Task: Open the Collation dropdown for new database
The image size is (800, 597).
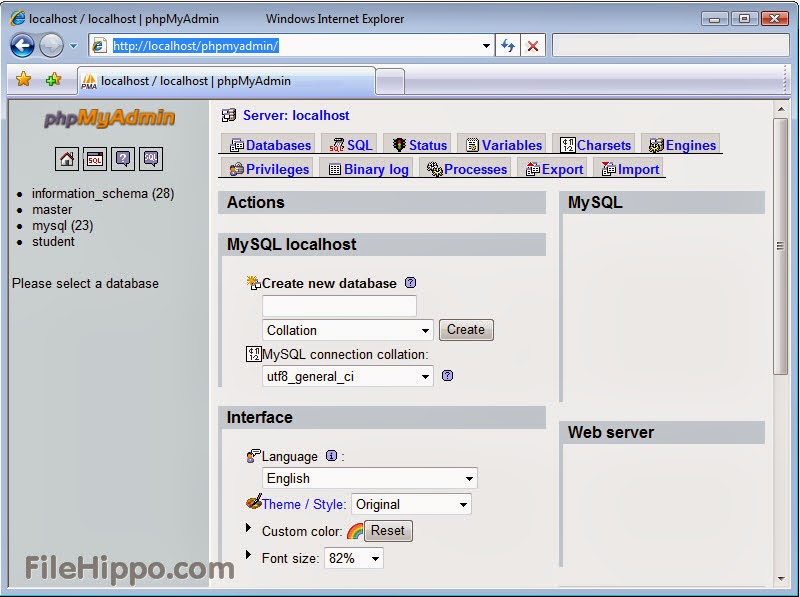Action: coord(347,330)
